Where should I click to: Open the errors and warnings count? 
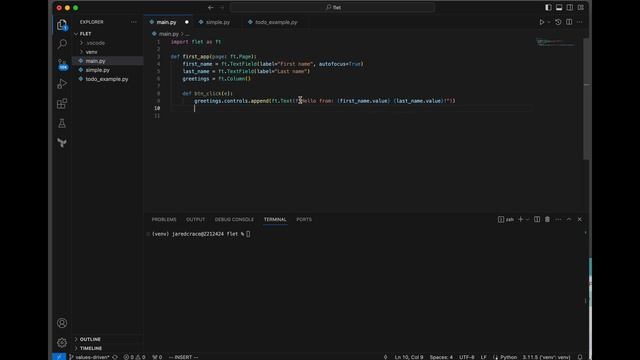pos(134,357)
